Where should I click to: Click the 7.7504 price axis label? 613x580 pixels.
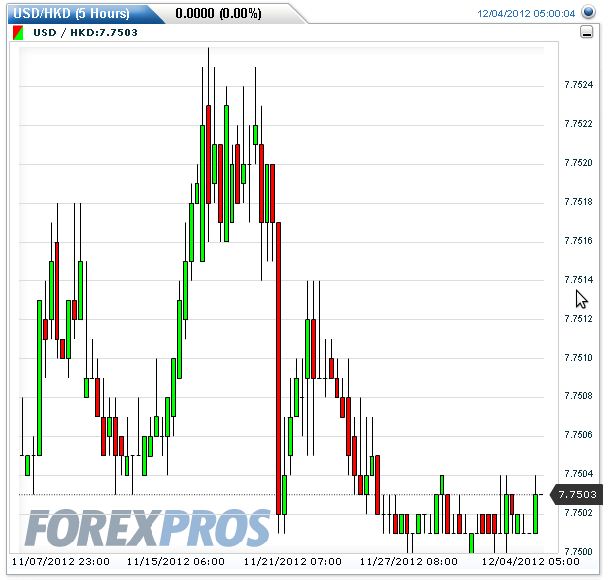click(579, 474)
